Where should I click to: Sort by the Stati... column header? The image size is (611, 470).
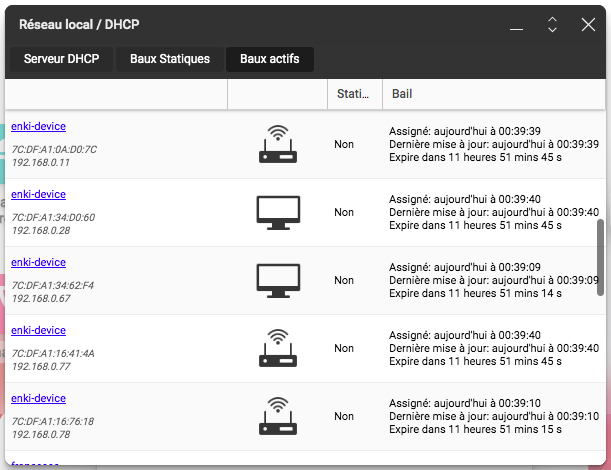click(355, 94)
